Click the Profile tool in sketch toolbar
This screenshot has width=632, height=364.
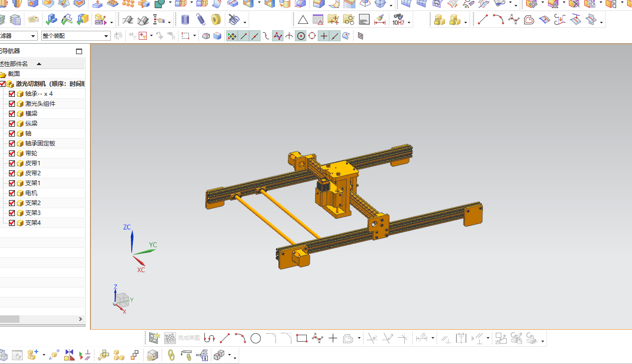(209, 339)
